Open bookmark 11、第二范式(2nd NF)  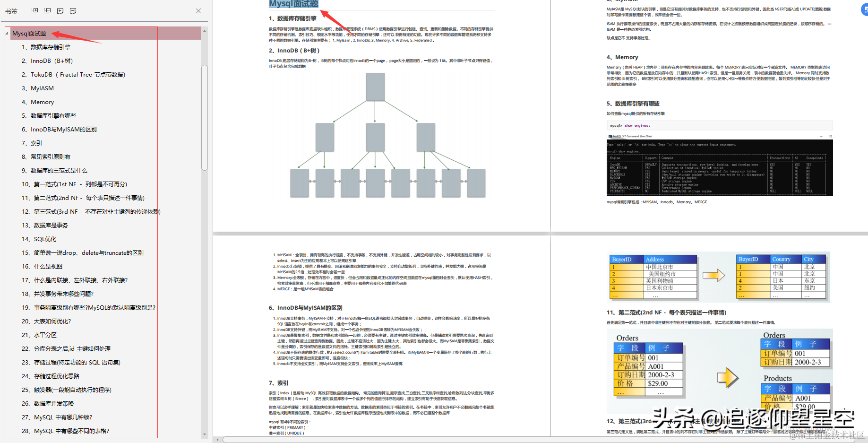83,198
